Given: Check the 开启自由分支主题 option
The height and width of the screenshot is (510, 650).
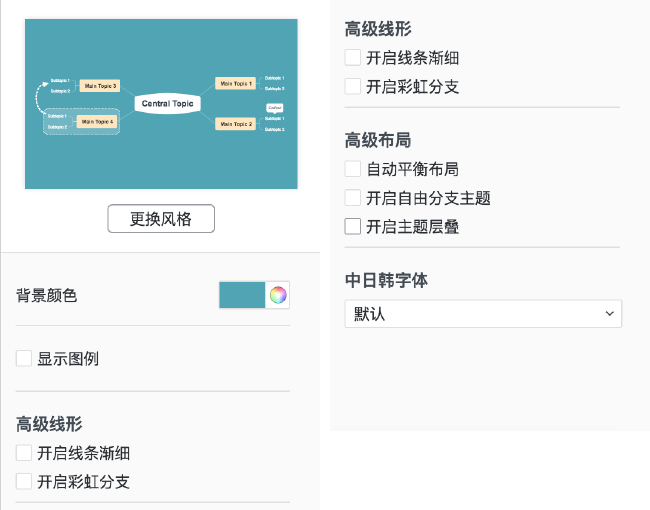Looking at the screenshot, I should (x=352, y=198).
